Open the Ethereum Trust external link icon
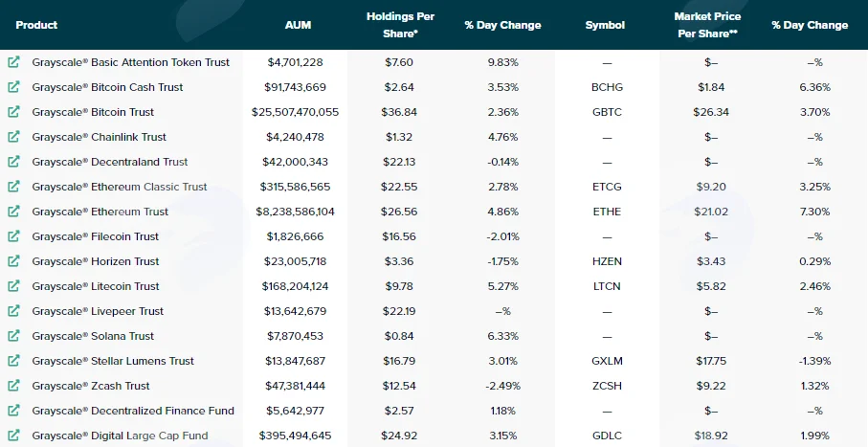Viewport: 868px width, 447px height. (13, 212)
